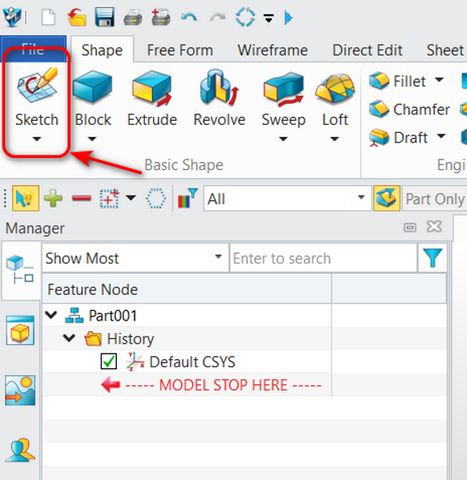Click the Undo arrow in quick toolbar

(189, 17)
